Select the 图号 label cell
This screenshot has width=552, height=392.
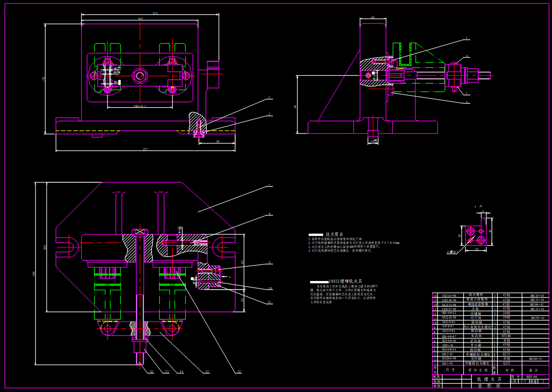pos(516,377)
